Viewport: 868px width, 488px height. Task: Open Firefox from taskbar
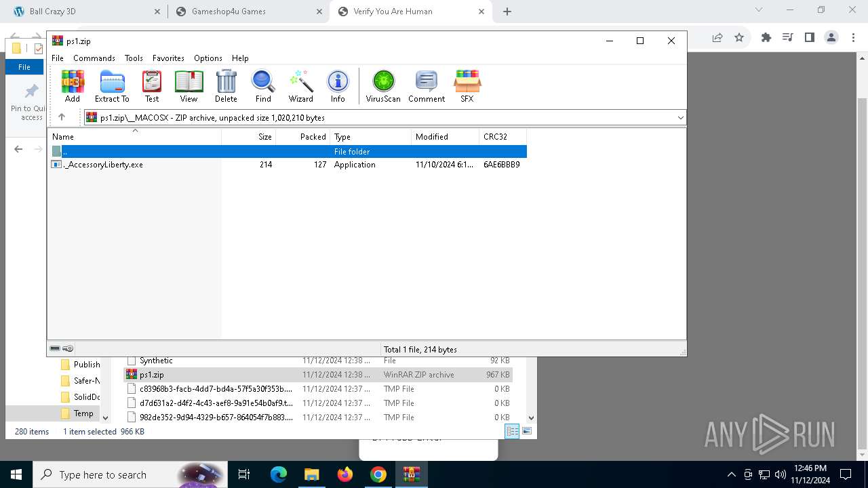[345, 474]
